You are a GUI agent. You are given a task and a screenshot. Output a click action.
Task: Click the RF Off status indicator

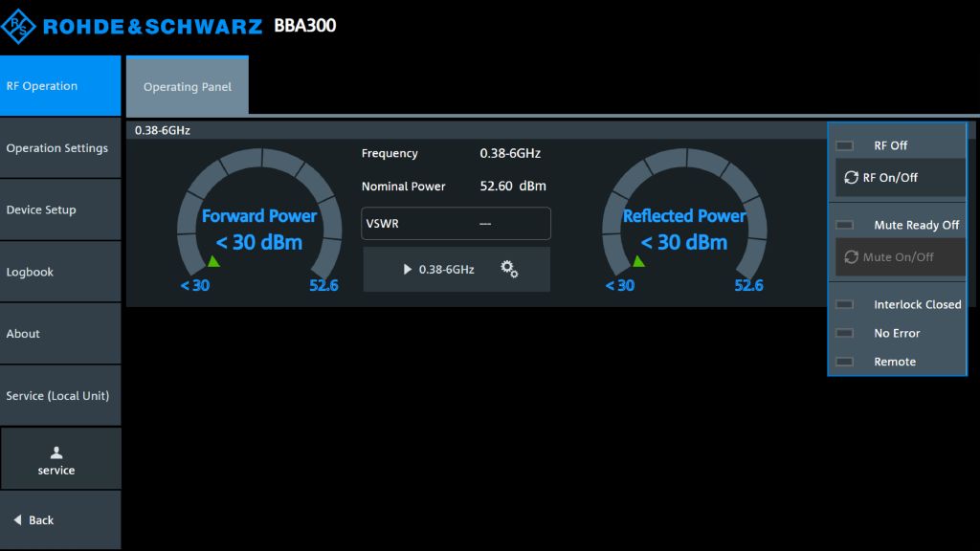tap(844, 146)
